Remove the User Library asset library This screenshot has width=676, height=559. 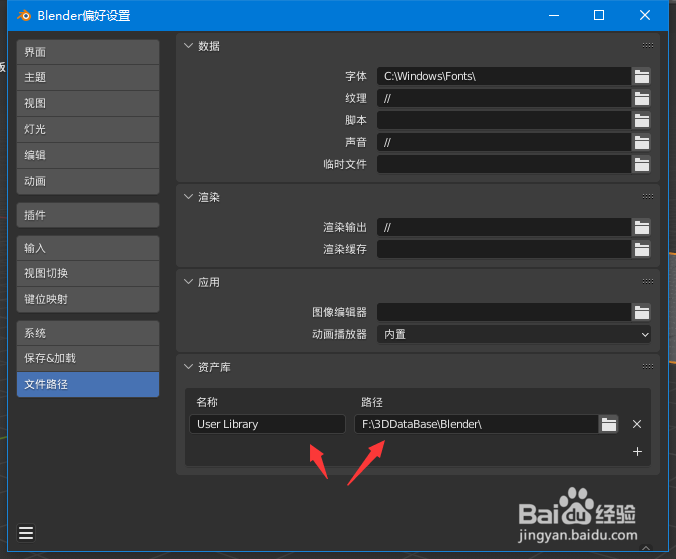(x=637, y=424)
